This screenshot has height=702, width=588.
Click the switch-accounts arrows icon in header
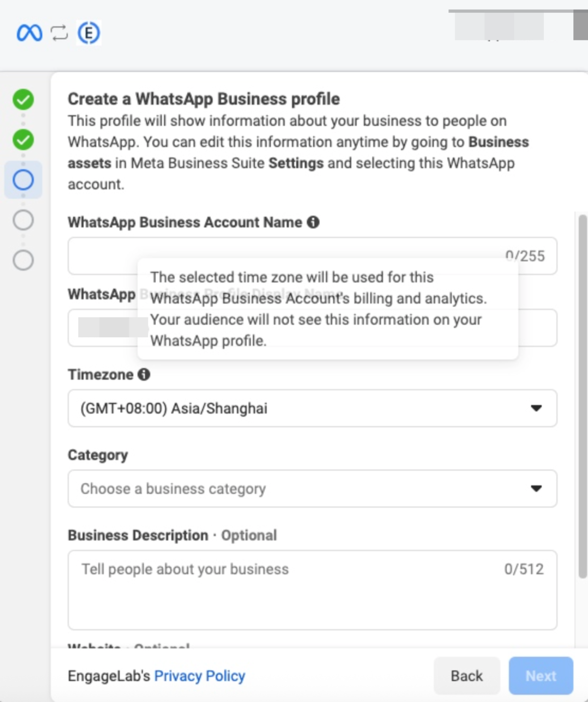(x=58, y=33)
